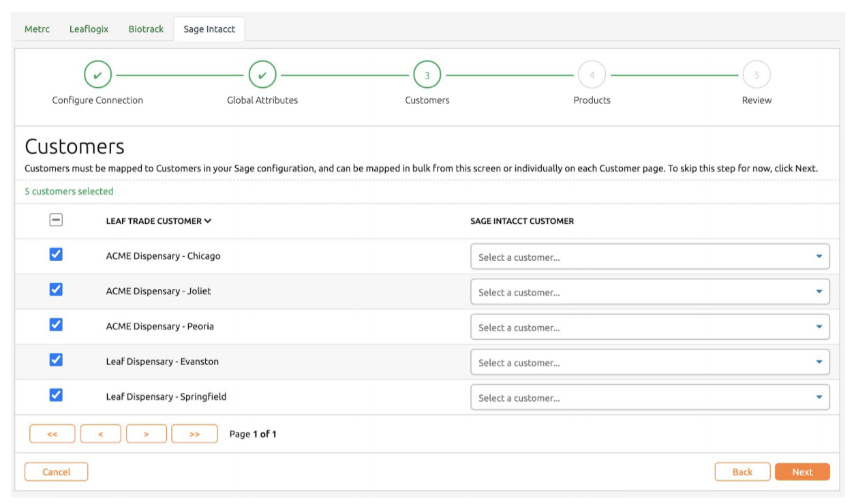Uncheck ACME Dispensary - Peoria row checkbox

click(57, 325)
